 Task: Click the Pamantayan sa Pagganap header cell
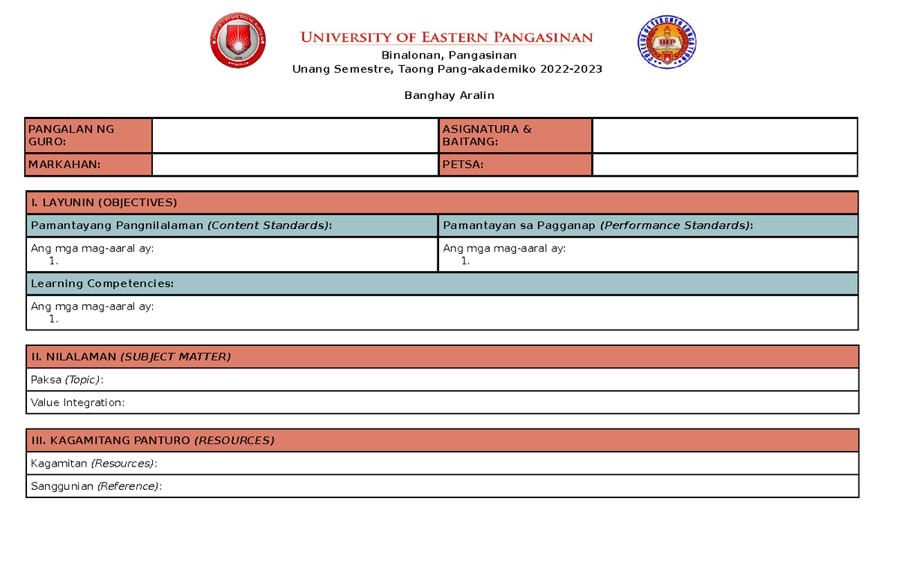click(648, 225)
